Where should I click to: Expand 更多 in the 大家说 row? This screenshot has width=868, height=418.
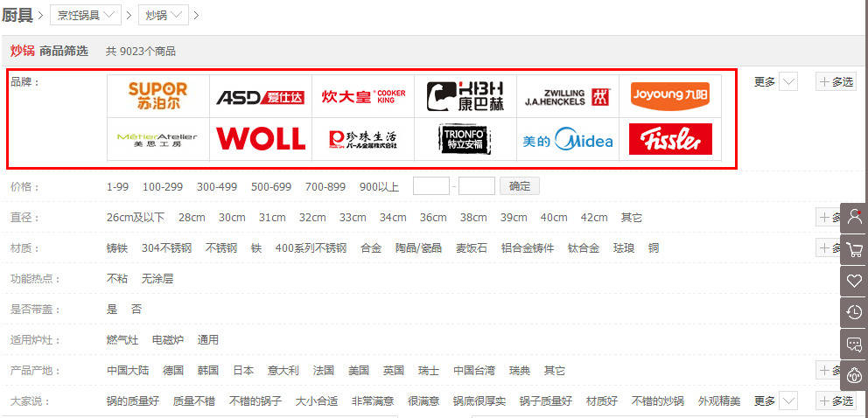[x=775, y=401]
